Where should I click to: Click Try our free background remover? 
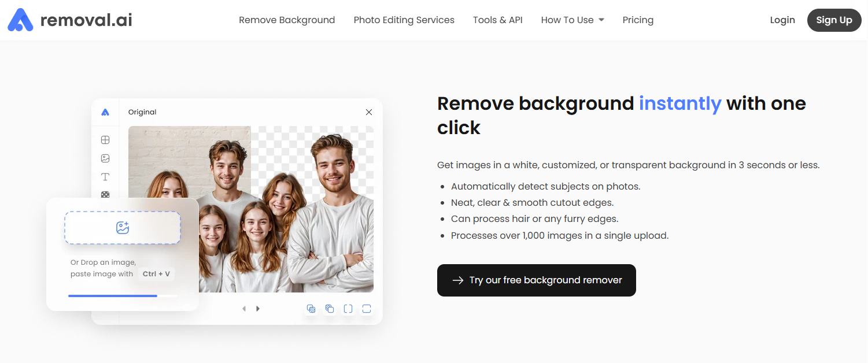coord(536,280)
